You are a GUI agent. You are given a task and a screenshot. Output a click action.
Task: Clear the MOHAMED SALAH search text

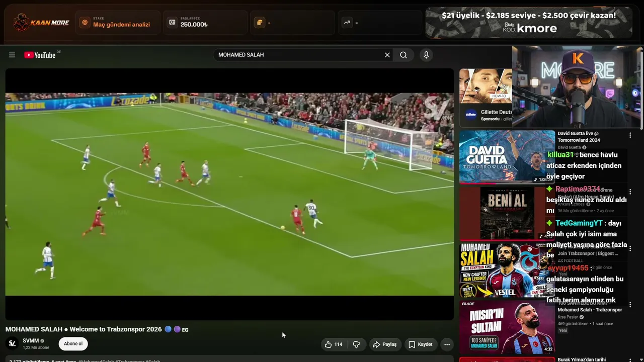[x=387, y=55]
